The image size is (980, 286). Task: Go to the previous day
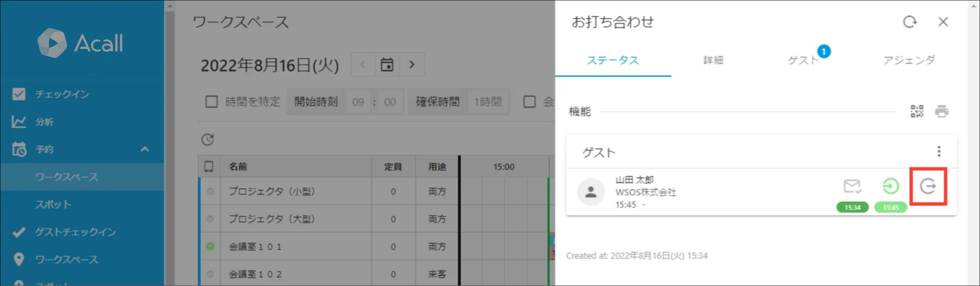click(x=363, y=65)
